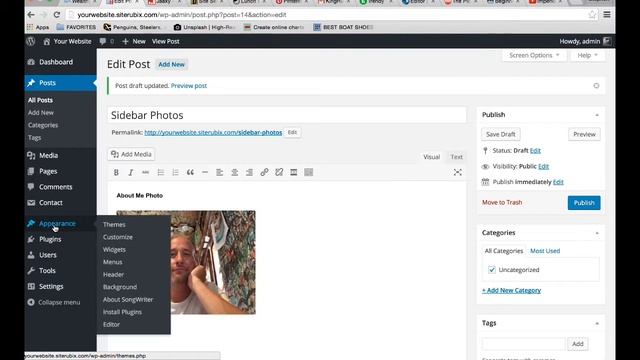Uncheck the Uncategorized category
The image size is (640, 360).
coord(492,270)
